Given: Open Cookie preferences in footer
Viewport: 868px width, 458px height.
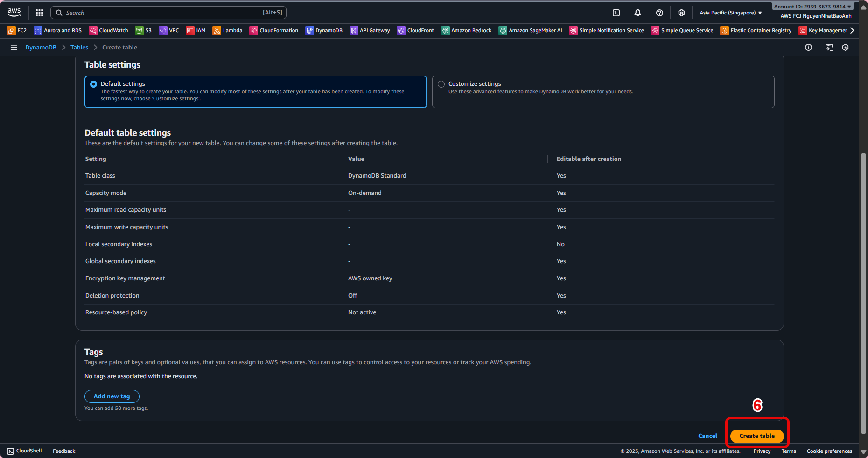Looking at the screenshot, I should click(x=829, y=451).
